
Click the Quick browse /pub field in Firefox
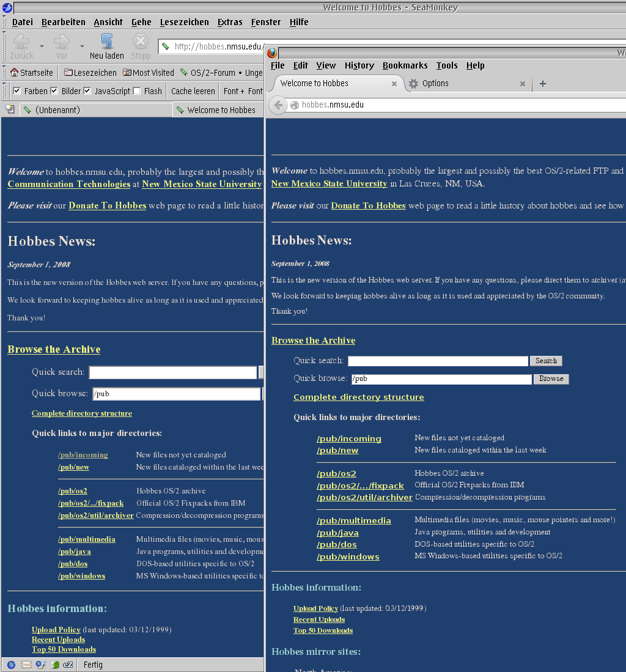441,379
